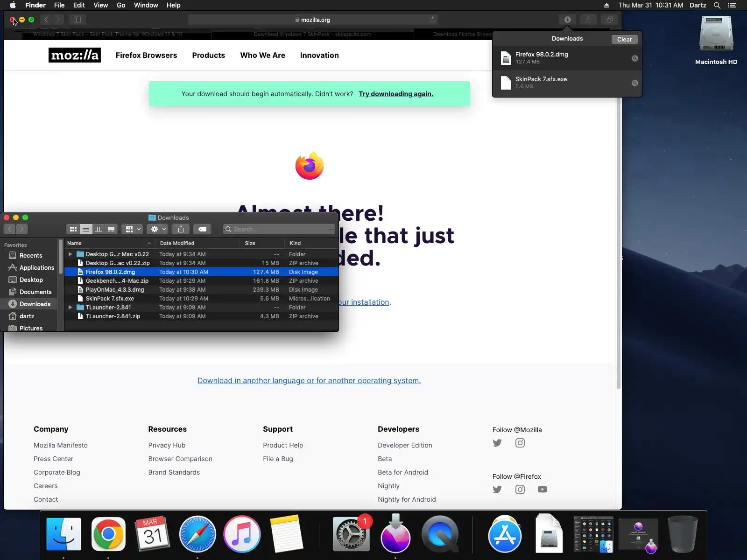
Task: Select the PlayOnMac_4.3.3.dmg file row
Action: point(201,290)
